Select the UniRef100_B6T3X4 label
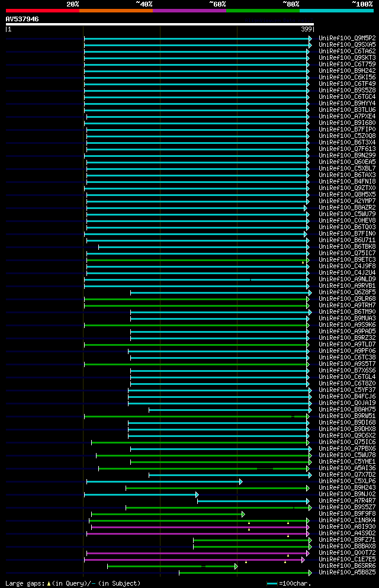 (347, 143)
